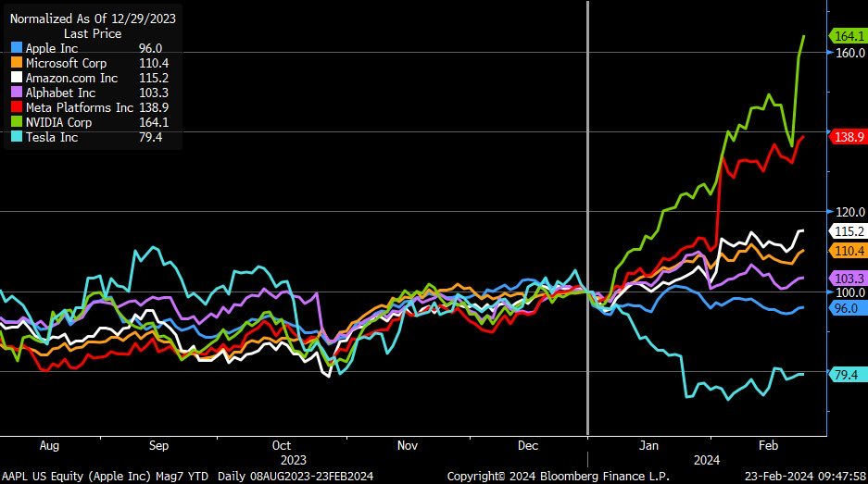
Task: Select the Microsoft Corp legend label
Action: coord(66,63)
